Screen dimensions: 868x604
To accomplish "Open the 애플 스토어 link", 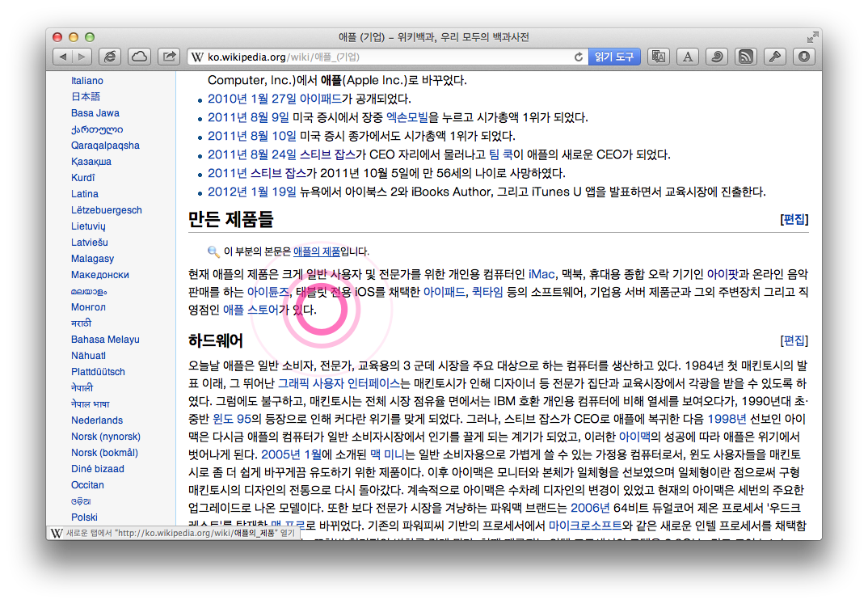I will click(251, 310).
